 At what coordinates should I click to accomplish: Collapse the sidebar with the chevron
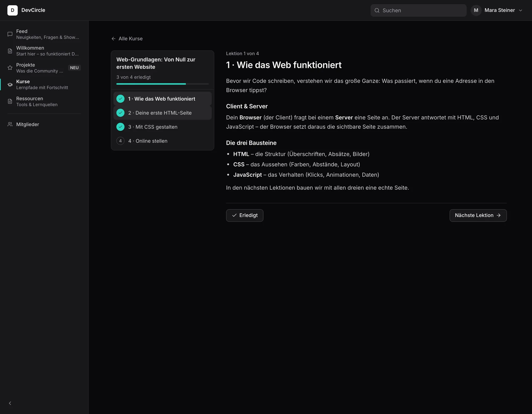[x=10, y=403]
